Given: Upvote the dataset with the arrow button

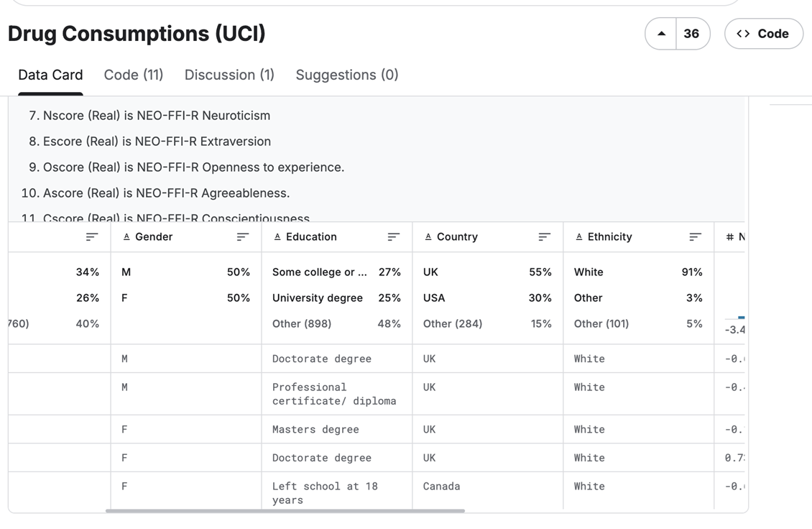Looking at the screenshot, I should pos(661,34).
